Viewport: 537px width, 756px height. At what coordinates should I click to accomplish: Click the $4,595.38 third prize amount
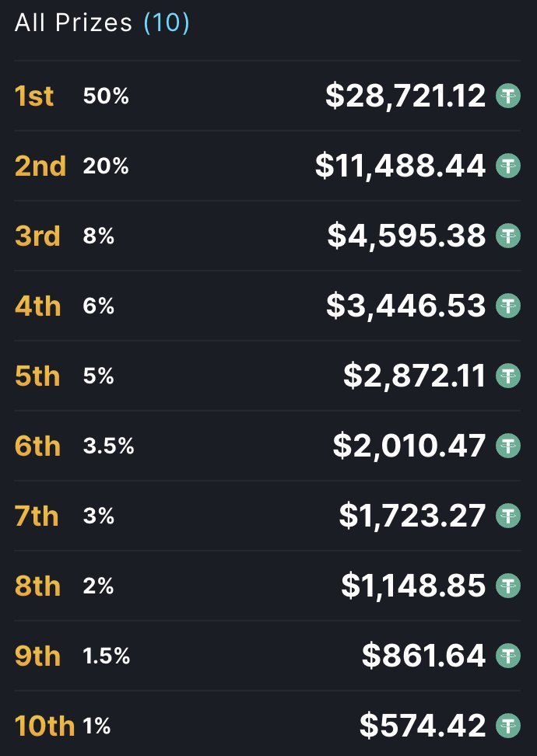pyautogui.click(x=406, y=236)
